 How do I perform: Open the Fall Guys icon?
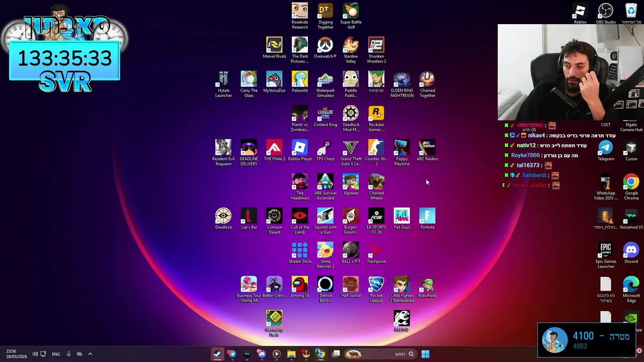401,219
